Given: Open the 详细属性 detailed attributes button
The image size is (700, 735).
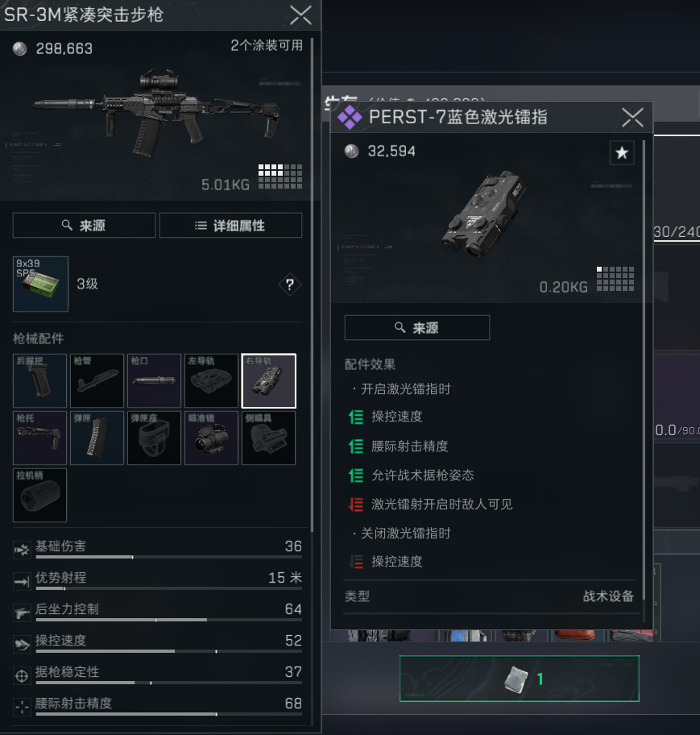Looking at the screenshot, I should [230, 226].
